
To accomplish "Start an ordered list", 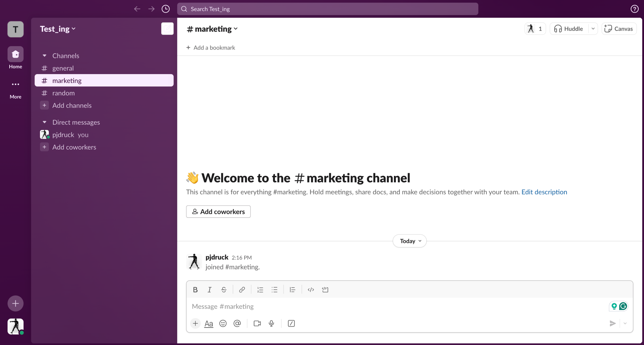I will [x=260, y=290].
